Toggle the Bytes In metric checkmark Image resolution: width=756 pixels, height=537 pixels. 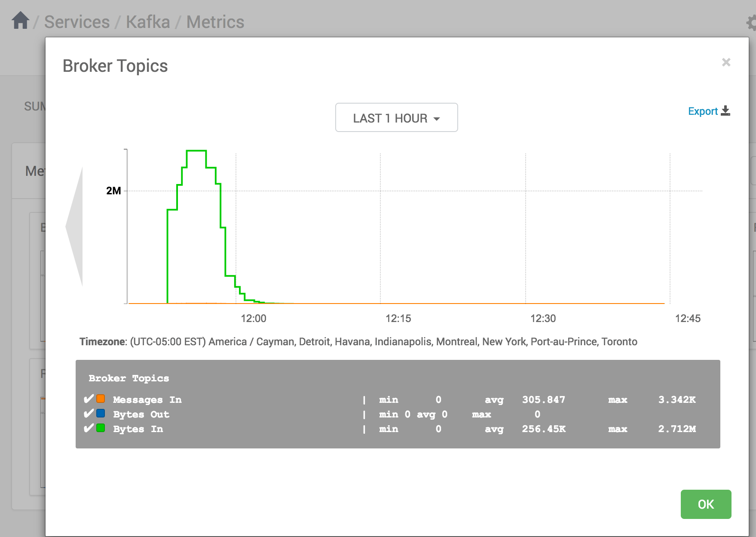[88, 428]
